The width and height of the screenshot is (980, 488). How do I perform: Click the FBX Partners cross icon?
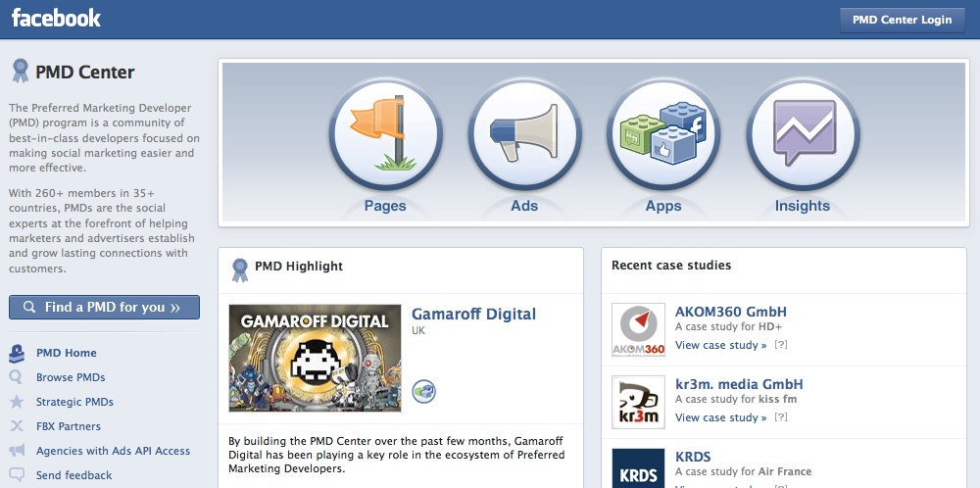(17, 426)
